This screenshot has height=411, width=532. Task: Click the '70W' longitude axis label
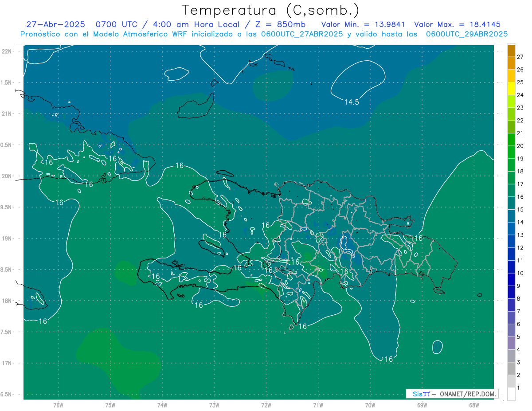point(370,405)
